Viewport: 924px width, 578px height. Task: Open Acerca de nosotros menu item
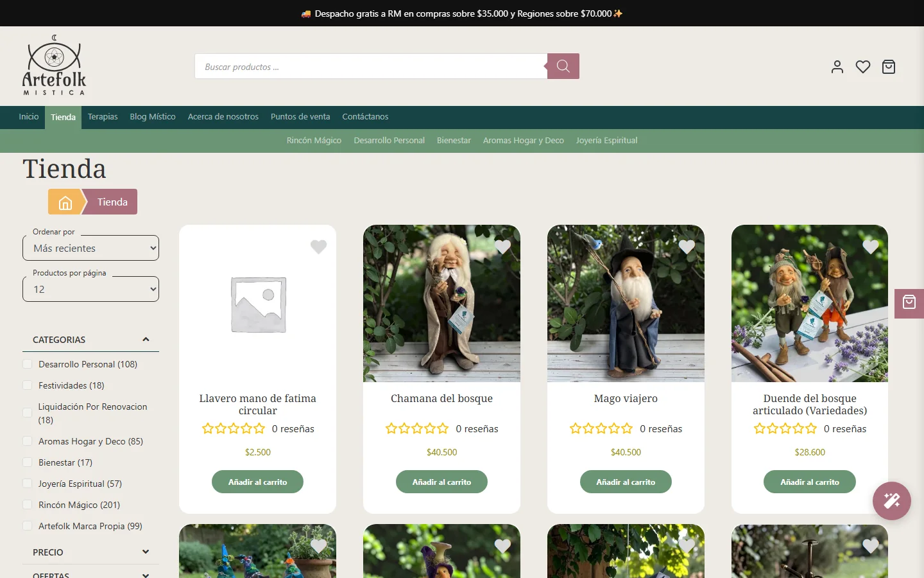tap(223, 117)
